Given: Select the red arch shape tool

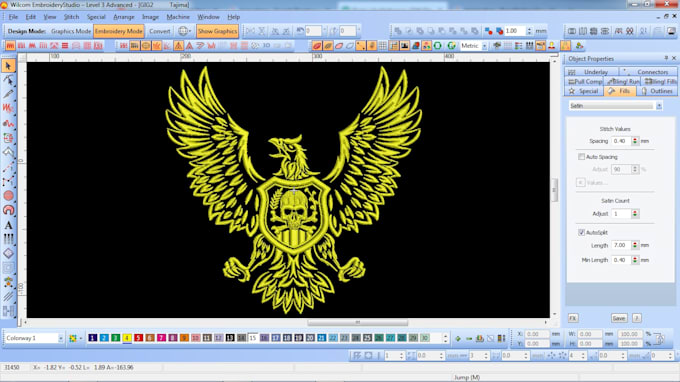Looking at the screenshot, I should tap(8, 210).
